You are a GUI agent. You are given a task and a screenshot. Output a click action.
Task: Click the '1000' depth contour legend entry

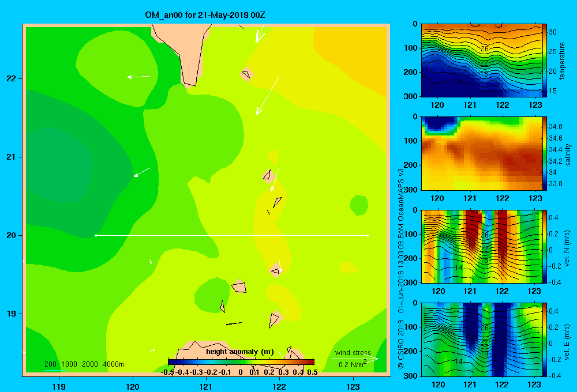tap(69, 364)
